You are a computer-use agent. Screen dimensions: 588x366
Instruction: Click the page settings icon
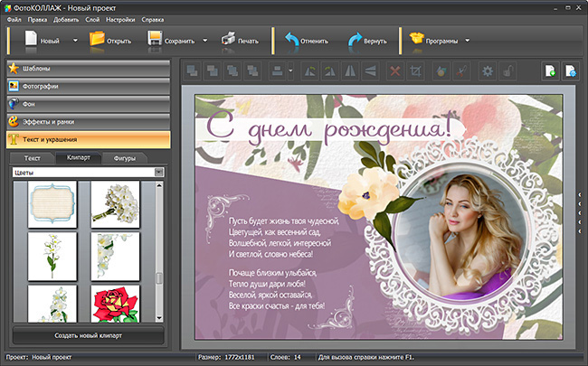click(x=571, y=70)
